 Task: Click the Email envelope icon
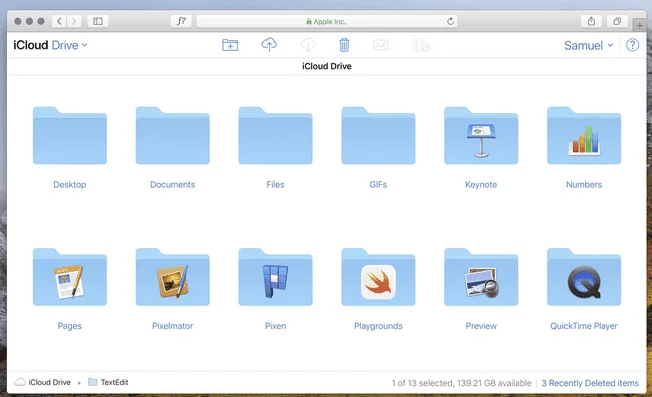[x=380, y=45]
